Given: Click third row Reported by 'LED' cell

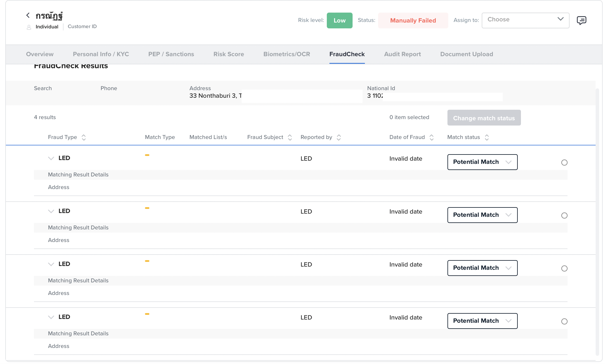Looking at the screenshot, I should pyautogui.click(x=306, y=265).
